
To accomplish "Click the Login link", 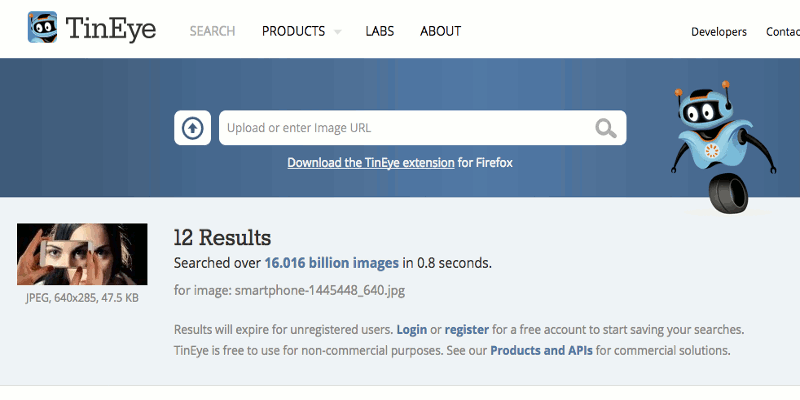I will [412, 330].
